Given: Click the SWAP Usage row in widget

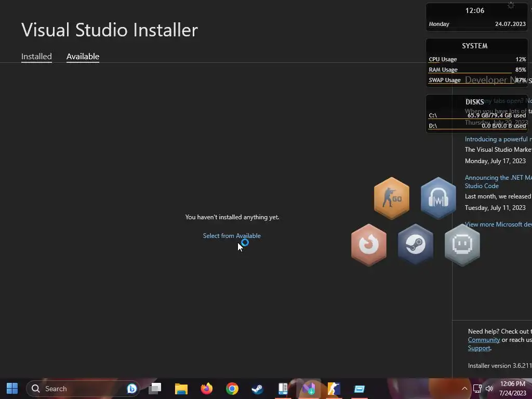Looking at the screenshot, I should pos(477,80).
